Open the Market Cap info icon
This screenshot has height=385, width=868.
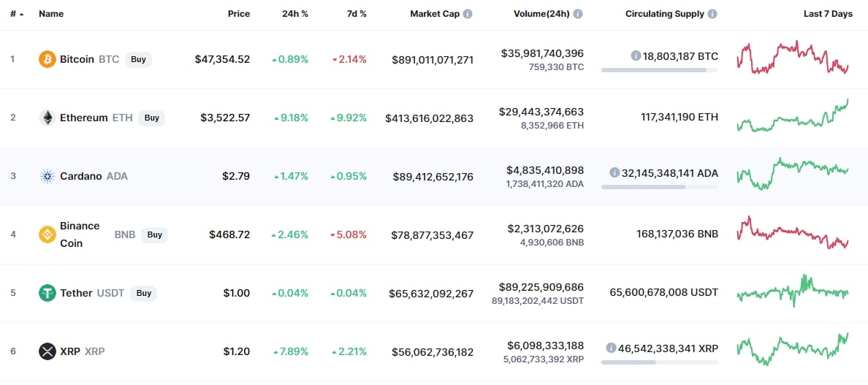coord(468,14)
